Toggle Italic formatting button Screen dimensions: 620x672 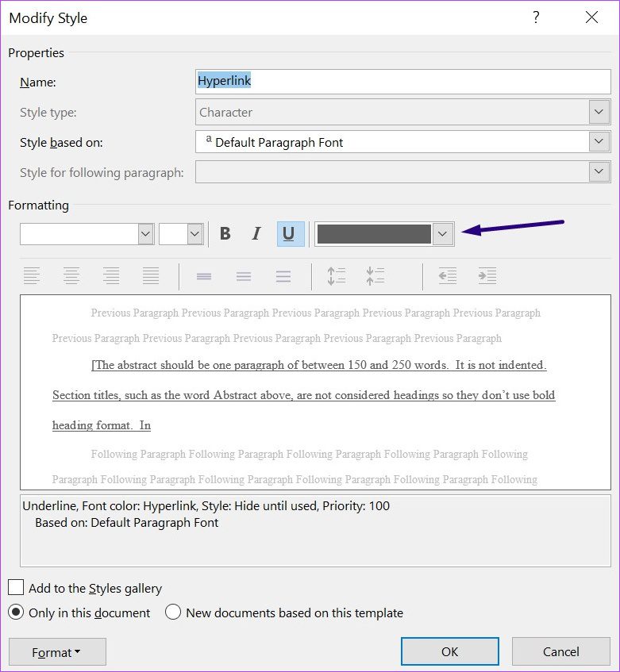click(x=256, y=233)
